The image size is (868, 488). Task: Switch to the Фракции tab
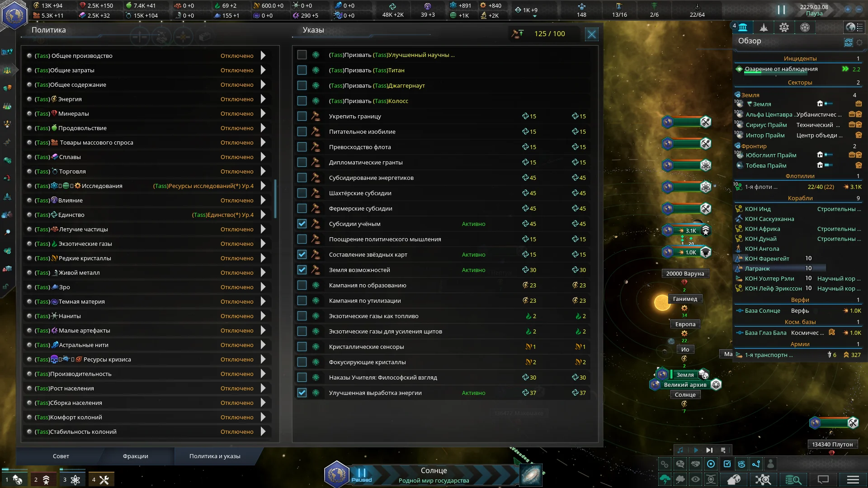point(135,456)
